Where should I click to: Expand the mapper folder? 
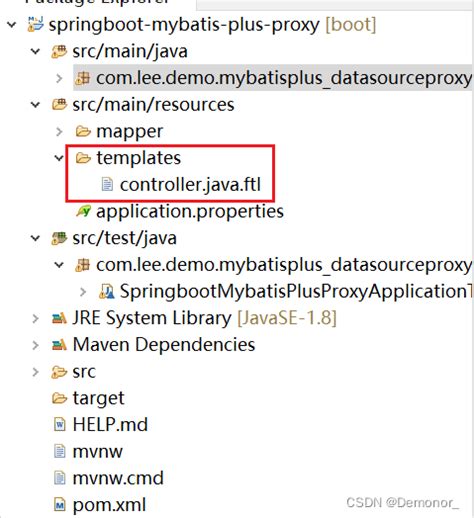click(59, 132)
